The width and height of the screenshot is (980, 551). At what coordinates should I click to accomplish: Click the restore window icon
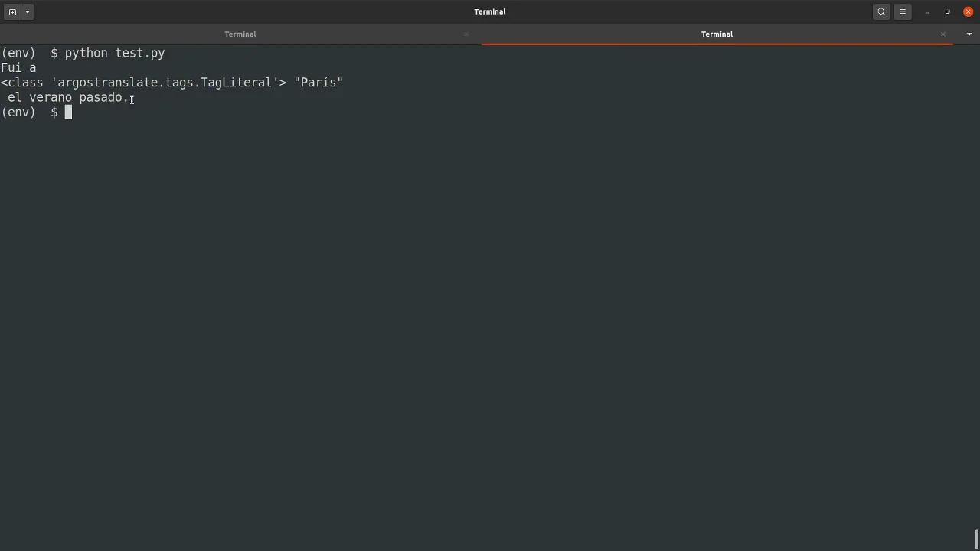(x=947, y=11)
